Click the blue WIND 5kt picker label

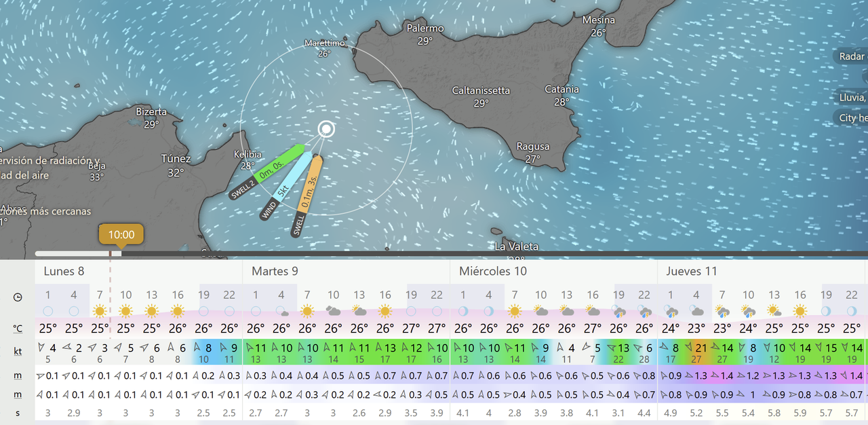[x=285, y=187]
